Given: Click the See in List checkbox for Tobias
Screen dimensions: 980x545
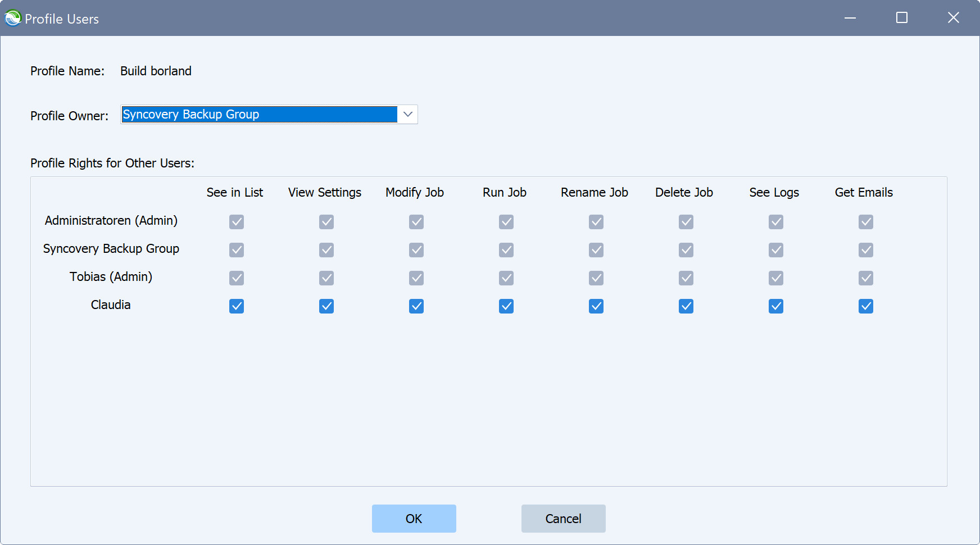Looking at the screenshot, I should (236, 278).
